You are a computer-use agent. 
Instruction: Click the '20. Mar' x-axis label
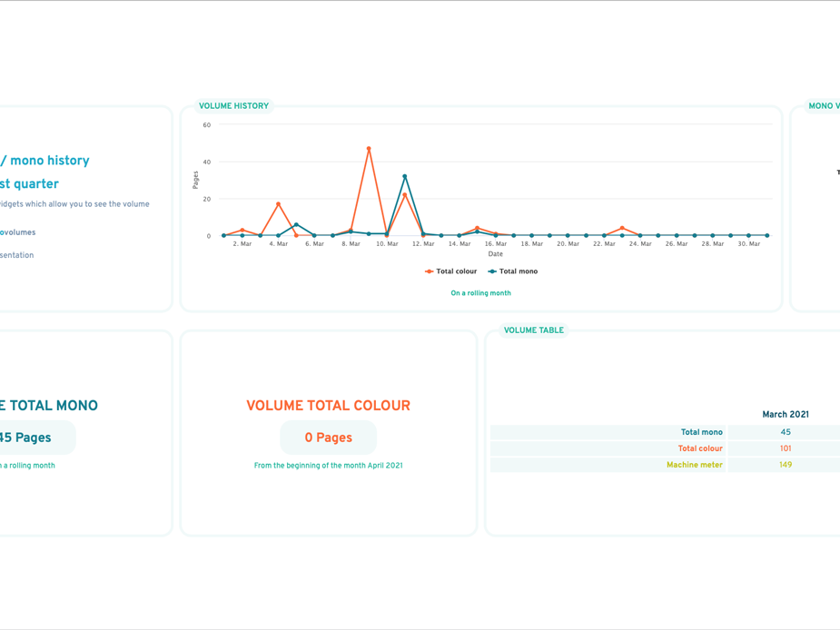click(568, 244)
